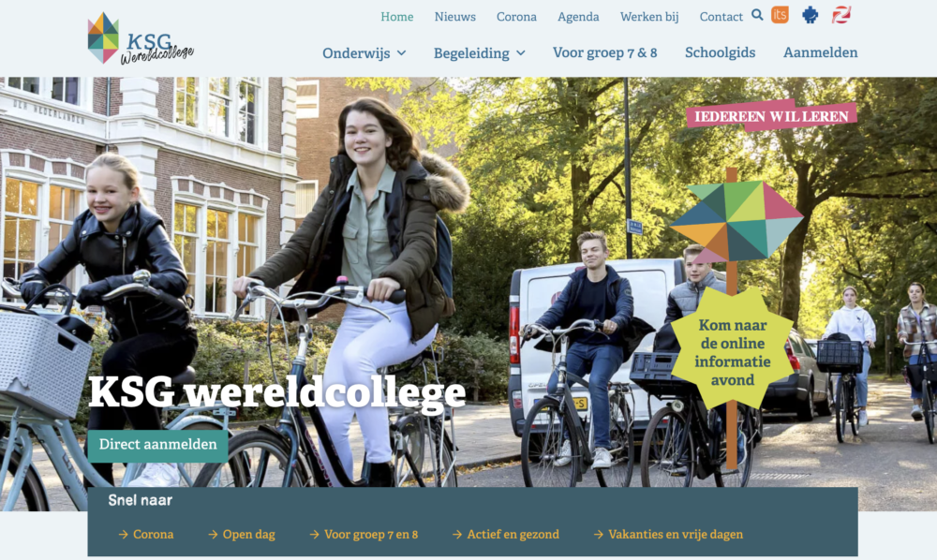
Task: Click the Werken bij link
Action: click(x=649, y=17)
